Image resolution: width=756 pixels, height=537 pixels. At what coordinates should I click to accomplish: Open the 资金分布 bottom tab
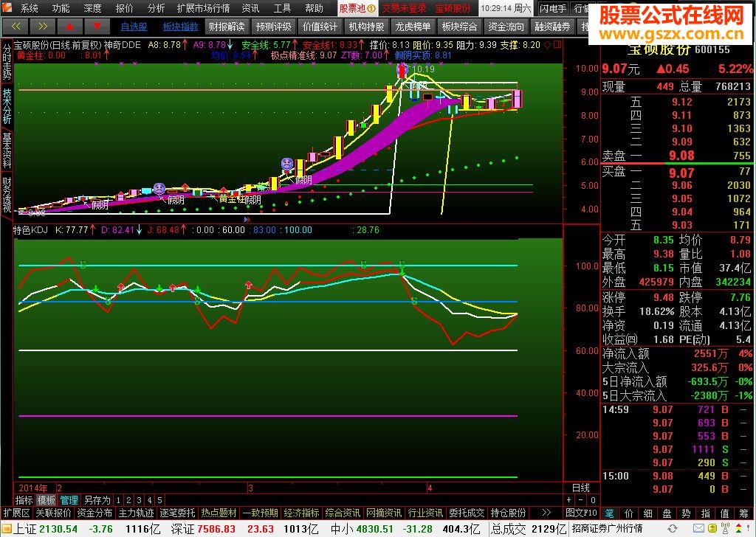coord(94,513)
